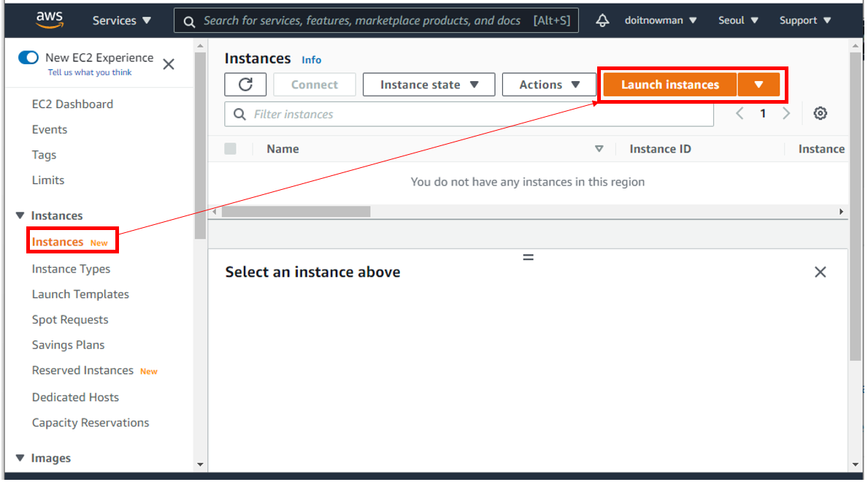The height and width of the screenshot is (482, 868).
Task: Open the Actions dropdown
Action: [548, 84]
